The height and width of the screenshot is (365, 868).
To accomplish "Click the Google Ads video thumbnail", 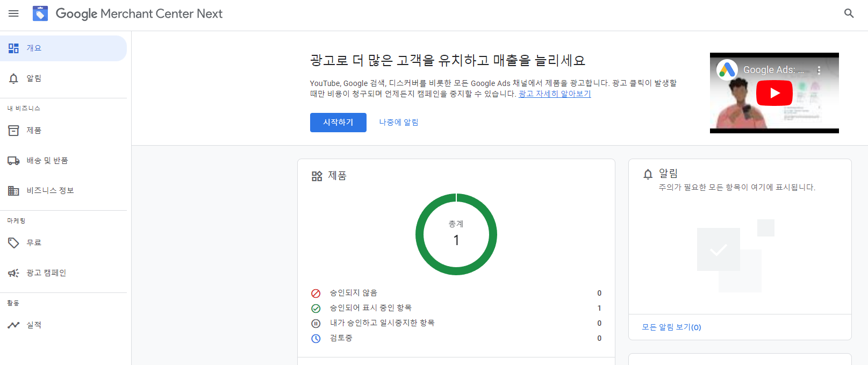I will [x=774, y=93].
